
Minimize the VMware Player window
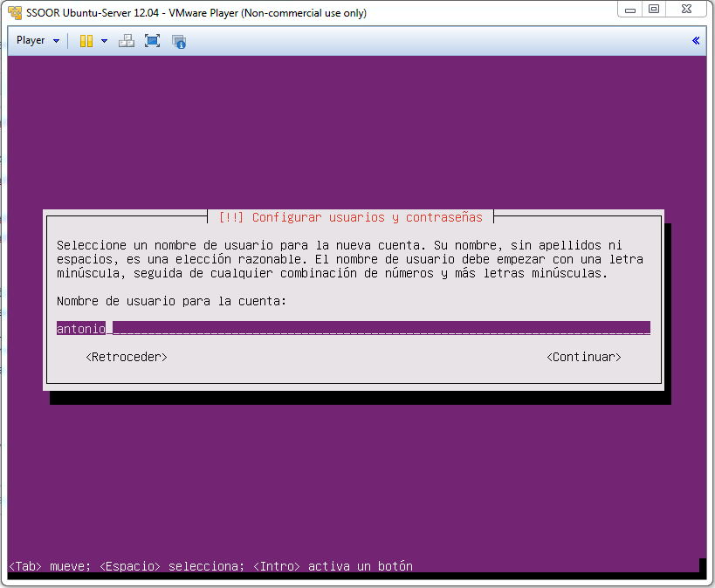point(630,9)
